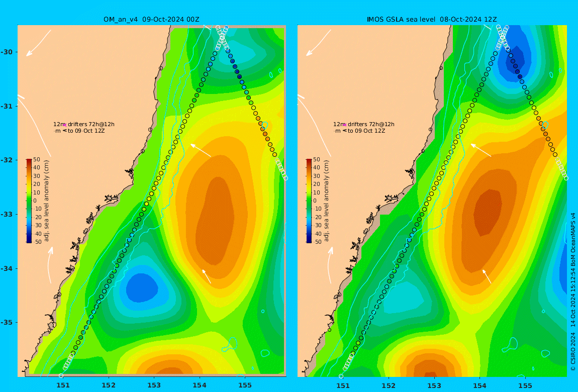Click the color scale bar on the IMOS GSLA map

(x=309, y=201)
